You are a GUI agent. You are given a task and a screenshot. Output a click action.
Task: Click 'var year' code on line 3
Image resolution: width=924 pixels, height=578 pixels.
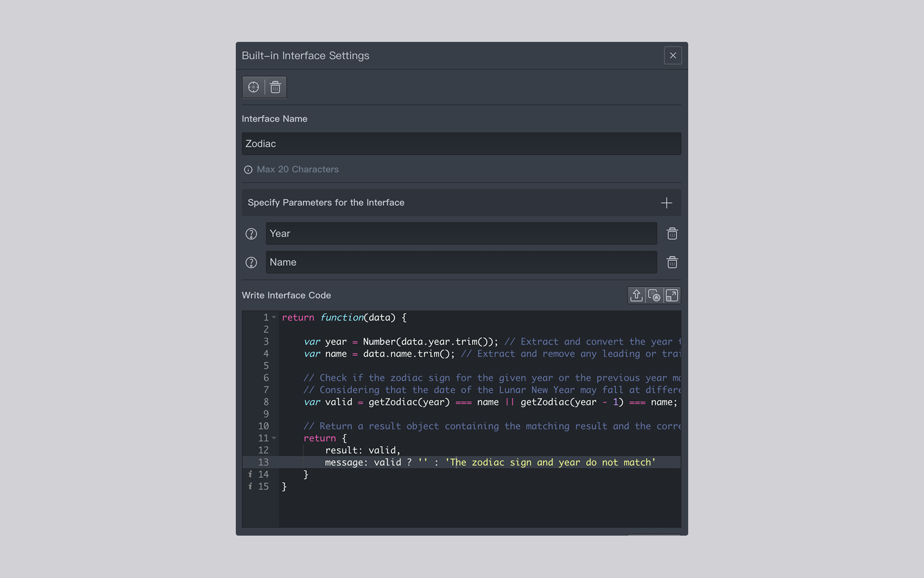(325, 342)
